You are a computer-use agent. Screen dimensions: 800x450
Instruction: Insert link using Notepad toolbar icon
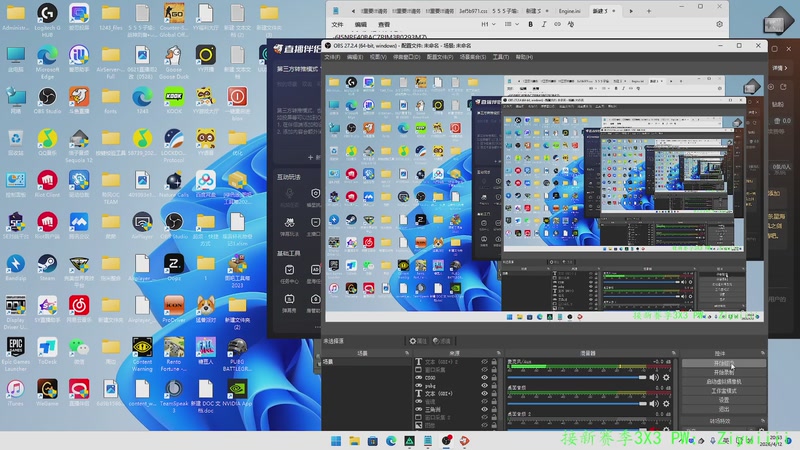557,24
